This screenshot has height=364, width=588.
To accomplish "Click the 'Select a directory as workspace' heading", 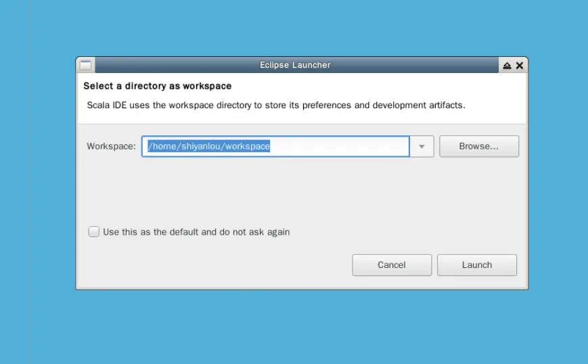I will pos(158,86).
